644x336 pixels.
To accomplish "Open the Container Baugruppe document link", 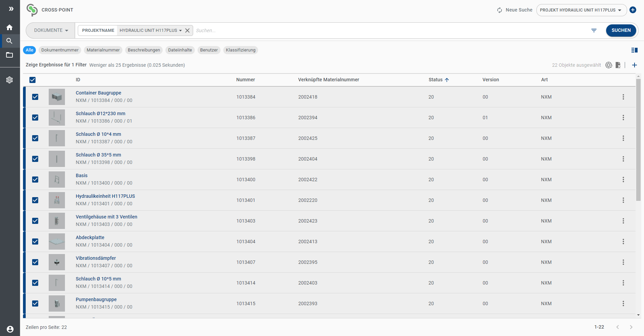I will [x=98, y=93].
